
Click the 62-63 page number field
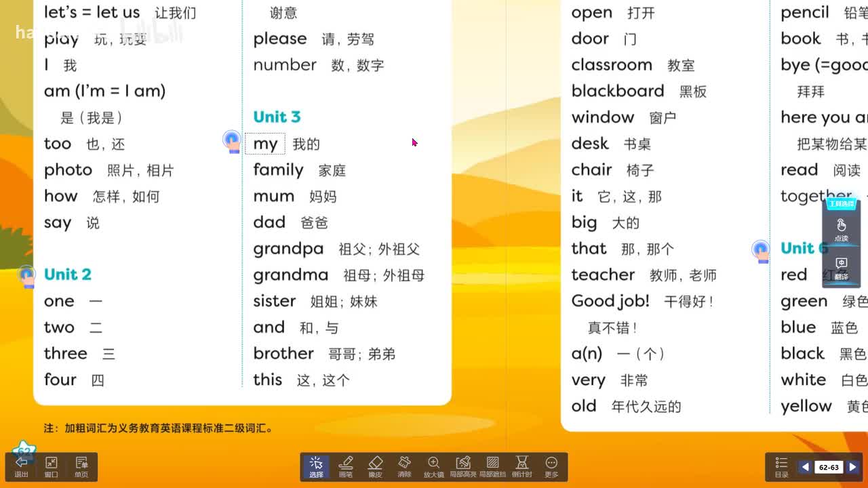click(x=829, y=467)
